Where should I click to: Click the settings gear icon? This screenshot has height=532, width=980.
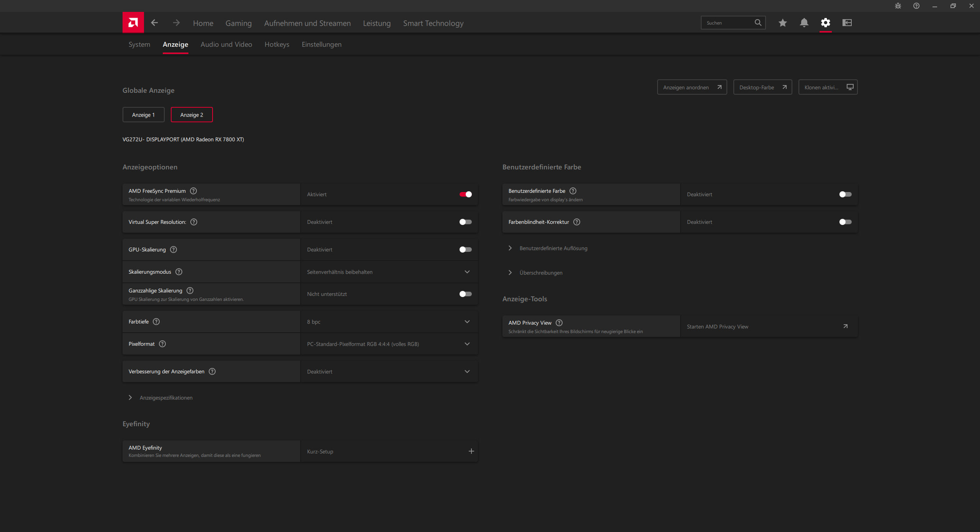click(x=825, y=23)
